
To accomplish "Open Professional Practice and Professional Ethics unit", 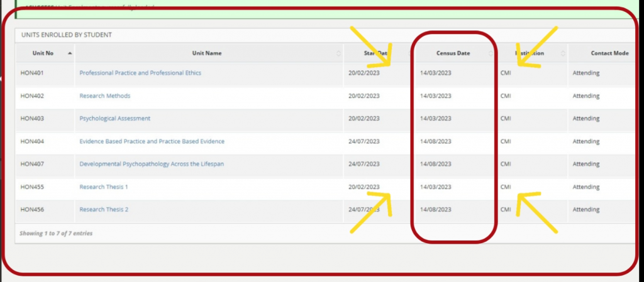I will tap(140, 73).
